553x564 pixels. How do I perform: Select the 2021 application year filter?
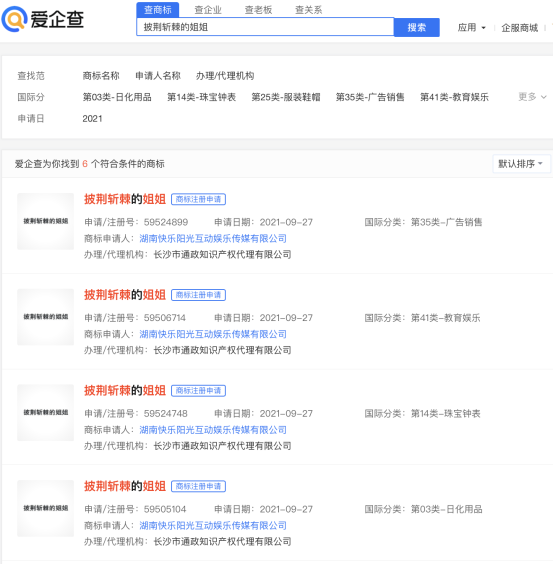pyautogui.click(x=92, y=119)
